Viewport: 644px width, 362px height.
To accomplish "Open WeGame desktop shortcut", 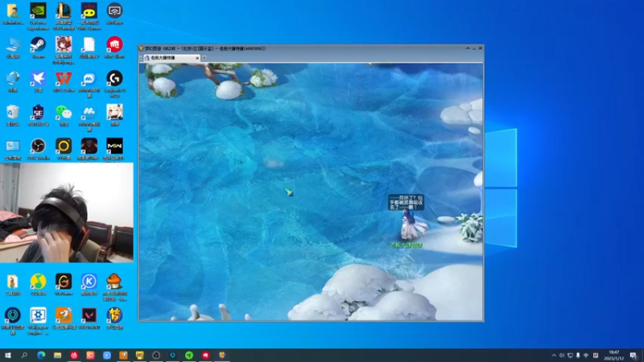I will 64,282.
